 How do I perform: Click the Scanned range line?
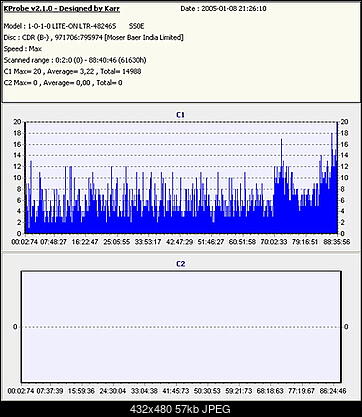click(x=75, y=60)
